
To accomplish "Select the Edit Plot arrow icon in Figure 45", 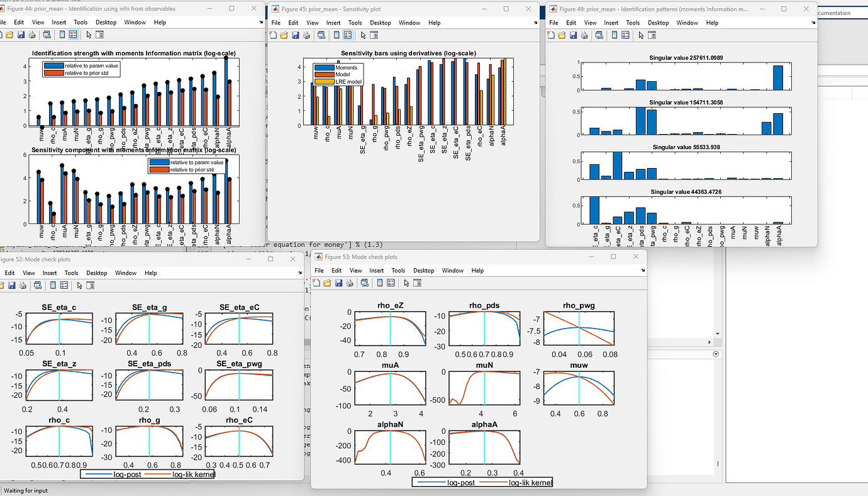I will pos(362,36).
